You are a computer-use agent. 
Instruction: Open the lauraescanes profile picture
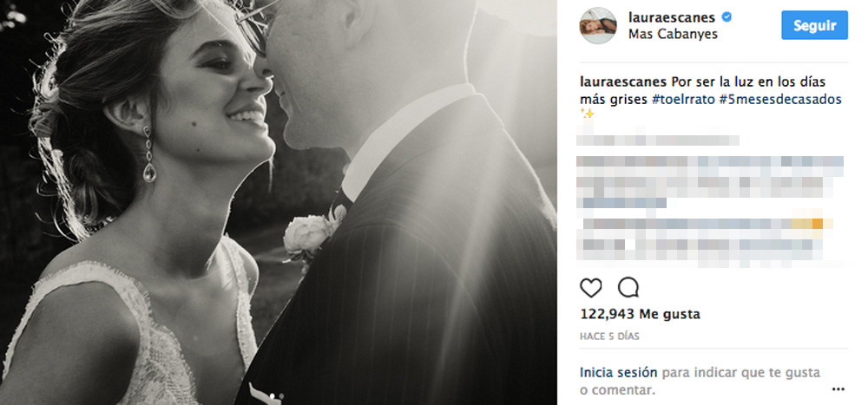pos(598,25)
